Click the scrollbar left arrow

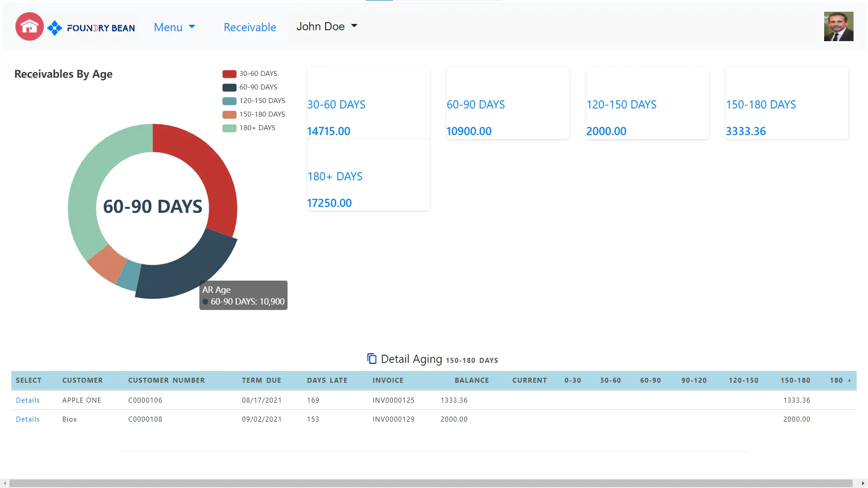5,483
